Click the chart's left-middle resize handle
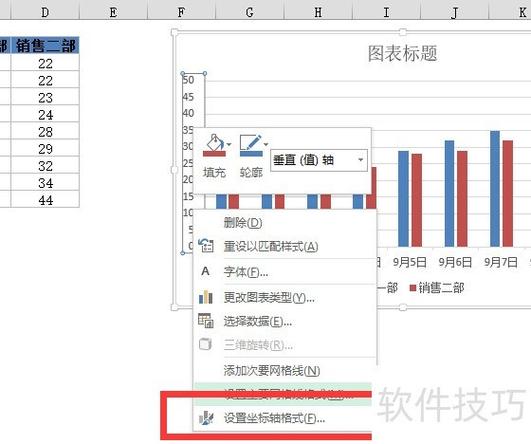The height and width of the screenshot is (444, 531). click(174, 170)
